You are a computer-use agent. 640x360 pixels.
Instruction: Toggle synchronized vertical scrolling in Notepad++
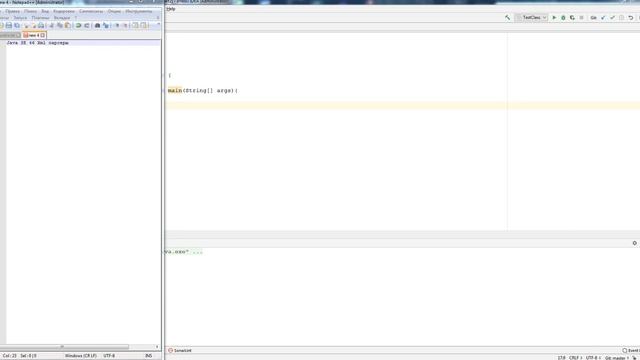135,25
